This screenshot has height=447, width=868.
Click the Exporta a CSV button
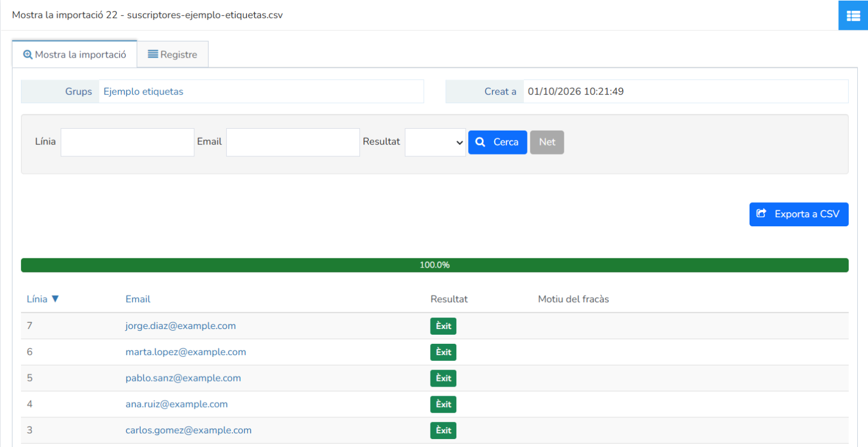(799, 214)
